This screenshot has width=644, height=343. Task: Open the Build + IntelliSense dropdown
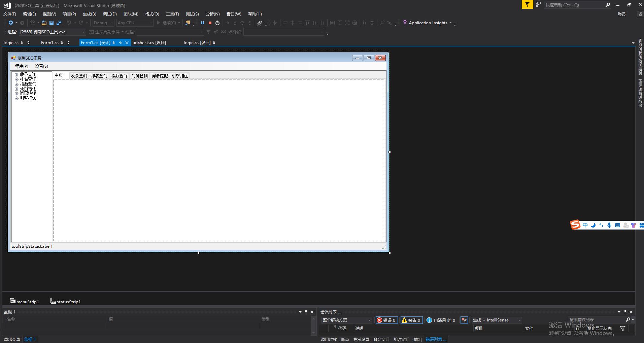[497, 320]
